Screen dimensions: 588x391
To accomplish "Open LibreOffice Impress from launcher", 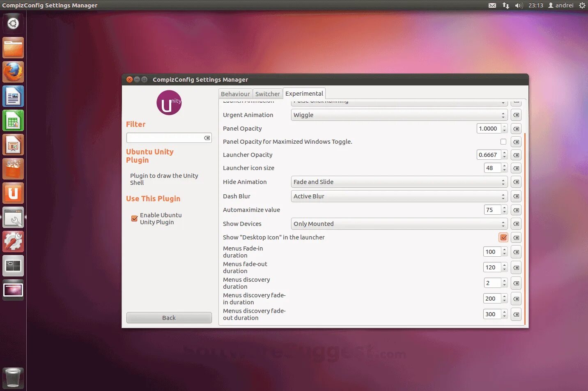I will click(13, 145).
